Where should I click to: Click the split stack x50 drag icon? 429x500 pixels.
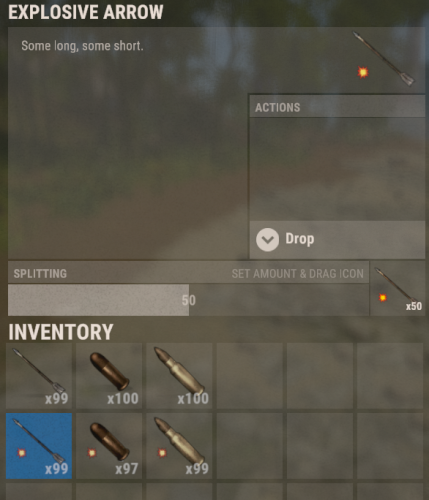398,289
